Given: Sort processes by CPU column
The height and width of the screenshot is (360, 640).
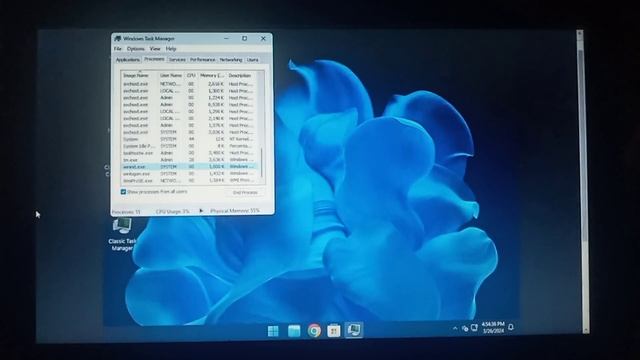Looking at the screenshot, I should (x=191, y=76).
